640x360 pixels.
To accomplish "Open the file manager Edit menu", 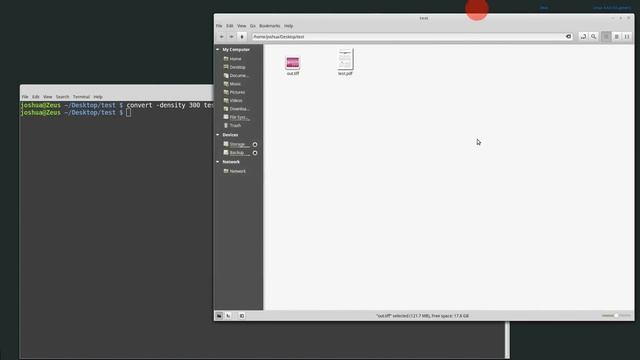I will (x=230, y=26).
